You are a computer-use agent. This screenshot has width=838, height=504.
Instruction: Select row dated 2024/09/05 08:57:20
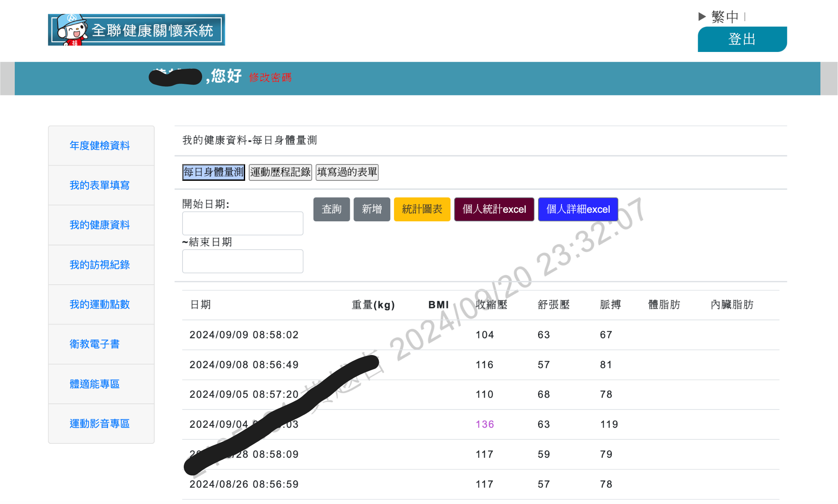point(481,395)
